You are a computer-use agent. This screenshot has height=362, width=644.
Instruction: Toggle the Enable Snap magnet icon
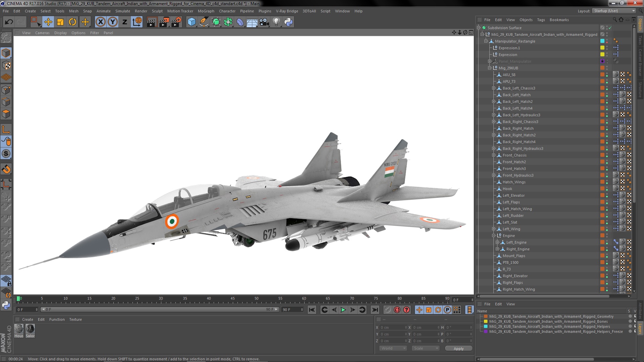pos(6,169)
